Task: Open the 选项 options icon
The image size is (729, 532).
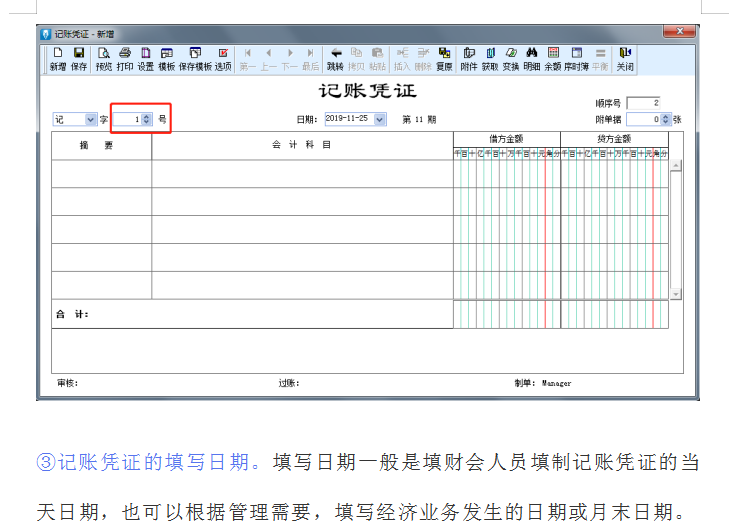Action: (223, 59)
